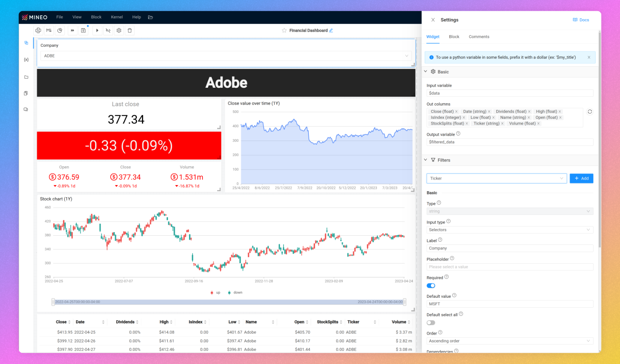620x364 pixels.
Task: Open the Input type Selectors dropdown
Action: (x=510, y=230)
